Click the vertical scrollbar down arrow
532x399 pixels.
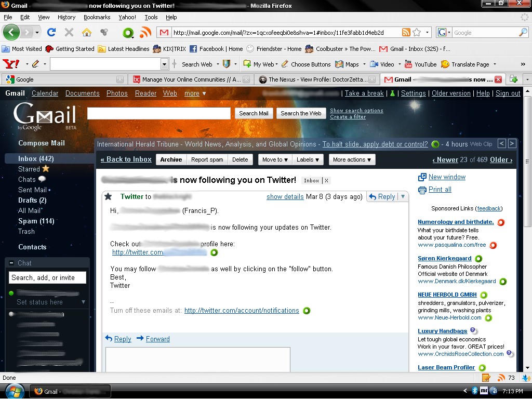tap(528, 367)
